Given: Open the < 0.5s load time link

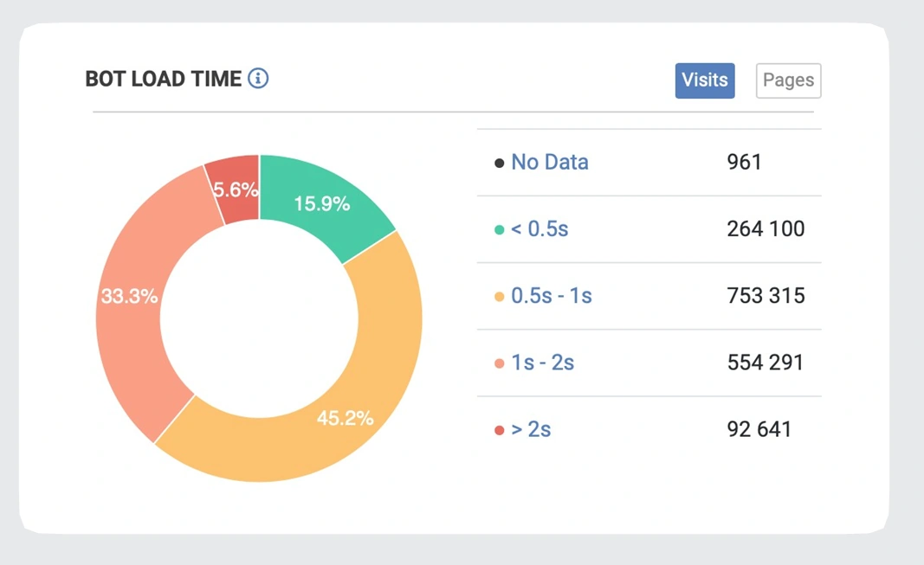Looking at the screenshot, I should pyautogui.click(x=540, y=229).
